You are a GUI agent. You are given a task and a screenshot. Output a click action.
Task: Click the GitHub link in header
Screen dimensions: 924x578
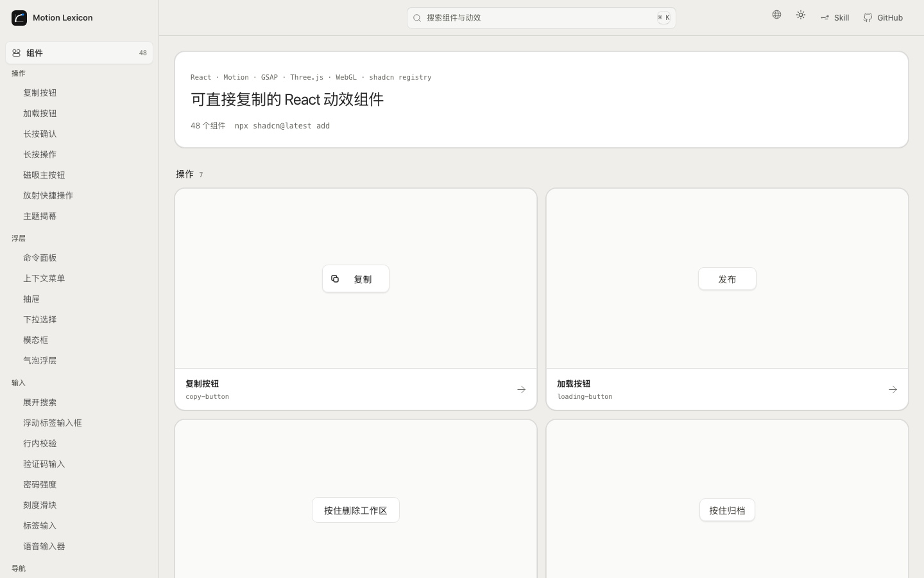pyautogui.click(x=883, y=18)
